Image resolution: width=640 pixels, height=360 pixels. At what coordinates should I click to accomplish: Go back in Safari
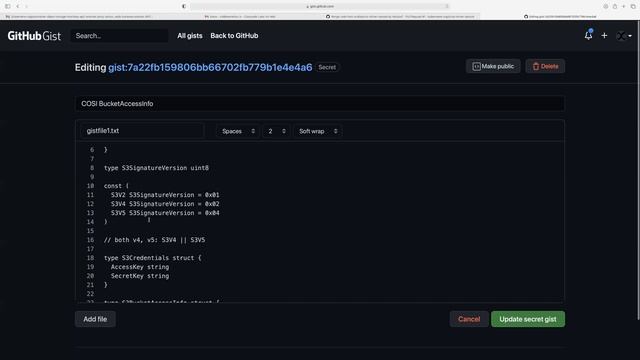pos(18,6)
